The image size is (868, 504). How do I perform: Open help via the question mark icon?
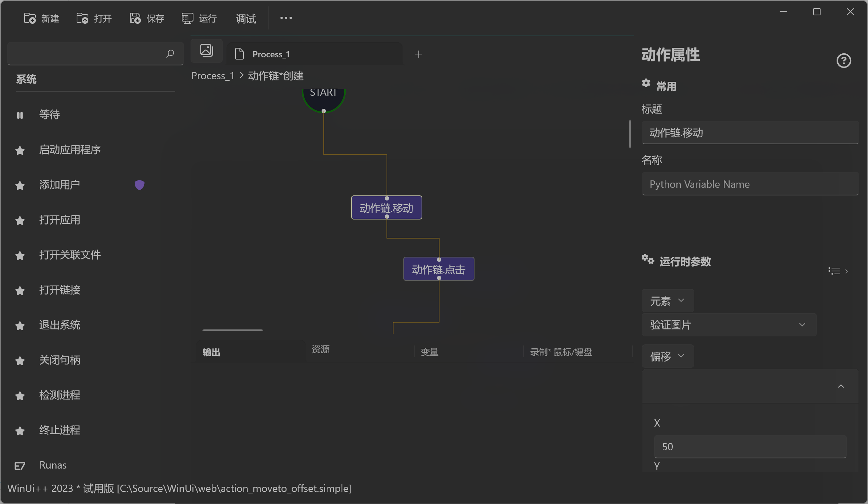point(844,61)
